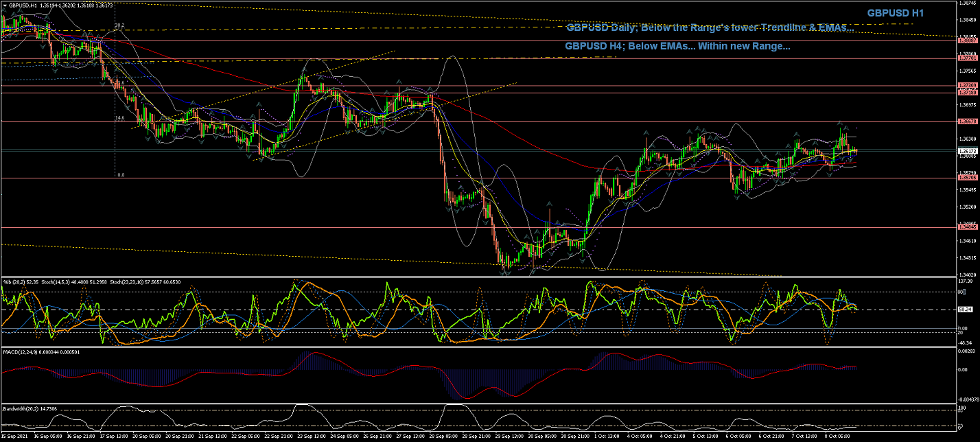Click the GBPUSD H1 heading label
Screen dimensions: 980x442
[896, 13]
